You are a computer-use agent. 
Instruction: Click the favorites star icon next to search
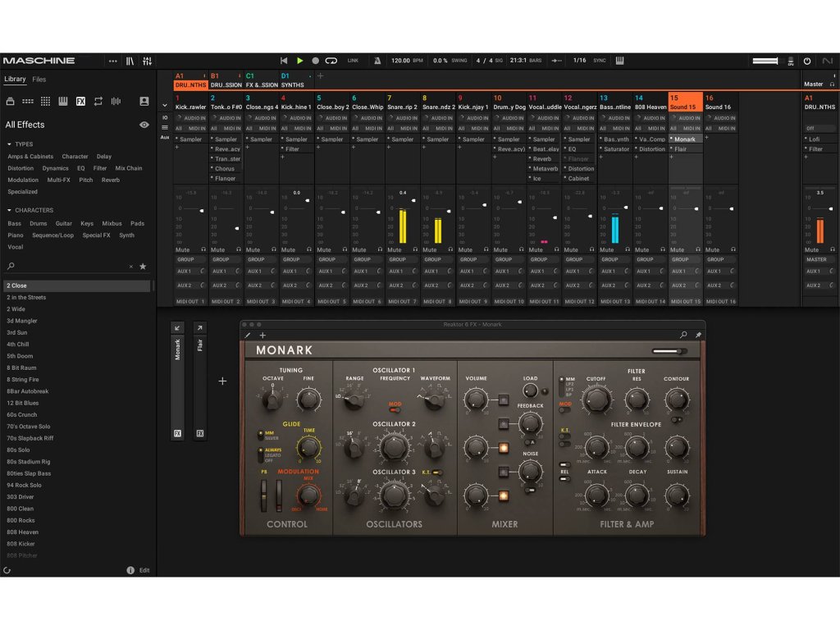tap(143, 267)
